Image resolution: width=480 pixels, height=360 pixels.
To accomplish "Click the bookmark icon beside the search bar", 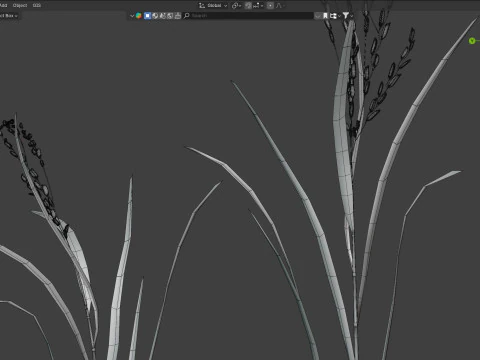I will click(325, 16).
